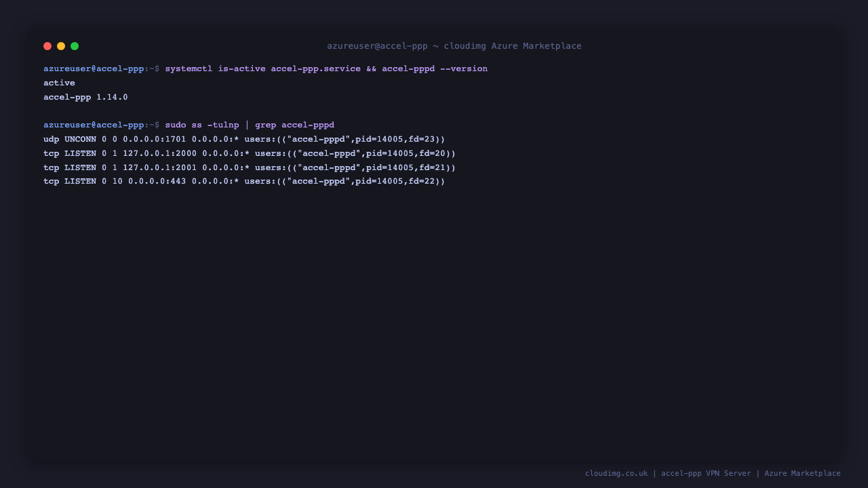Select the 'udp UNCONN' port 1701 line
Viewport: 868px width, 488px height.
tap(244, 140)
